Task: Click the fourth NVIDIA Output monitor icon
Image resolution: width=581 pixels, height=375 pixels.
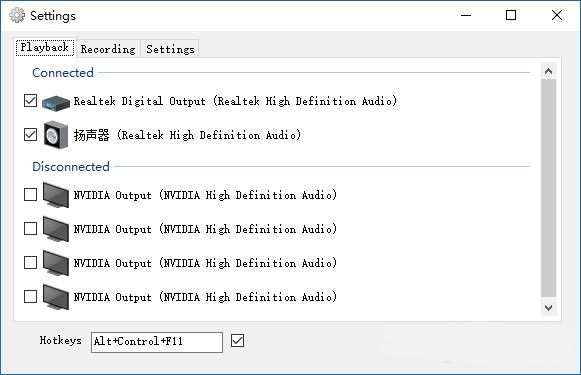Action: [56, 297]
